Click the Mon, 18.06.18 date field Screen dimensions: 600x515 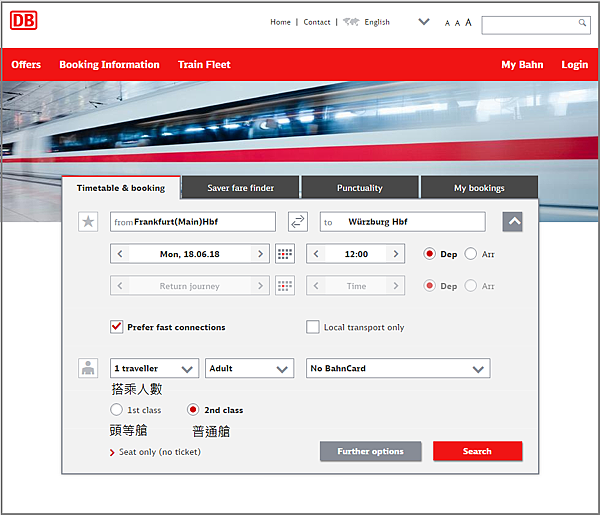190,254
